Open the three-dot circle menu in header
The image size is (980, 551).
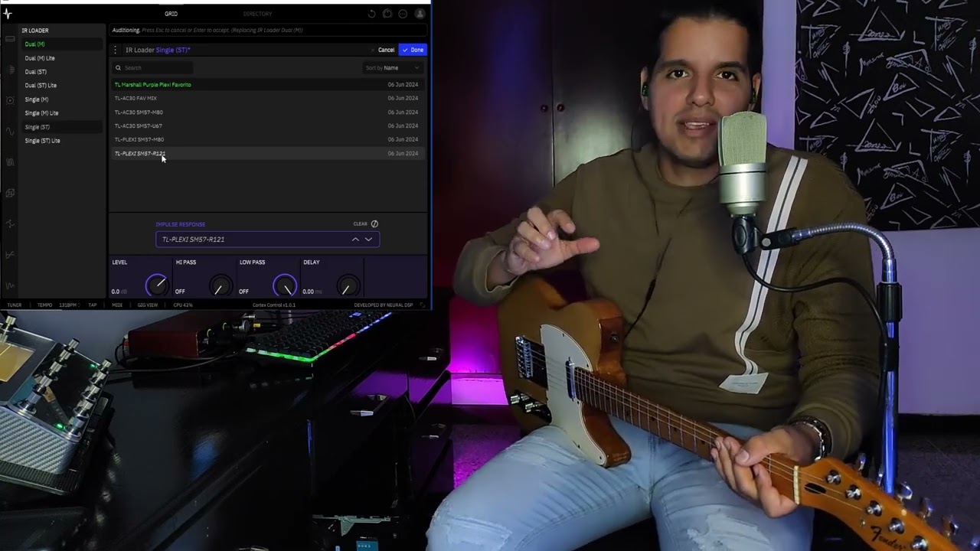coord(403,14)
